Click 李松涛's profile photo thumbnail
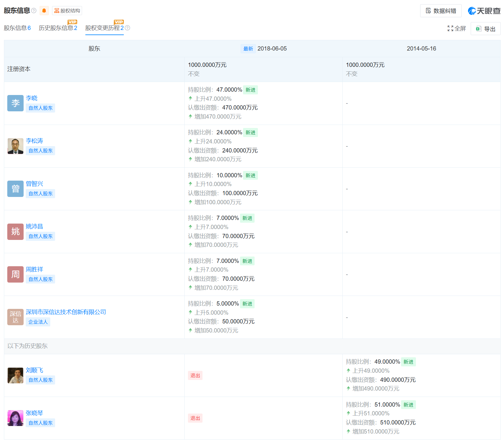 click(x=15, y=146)
